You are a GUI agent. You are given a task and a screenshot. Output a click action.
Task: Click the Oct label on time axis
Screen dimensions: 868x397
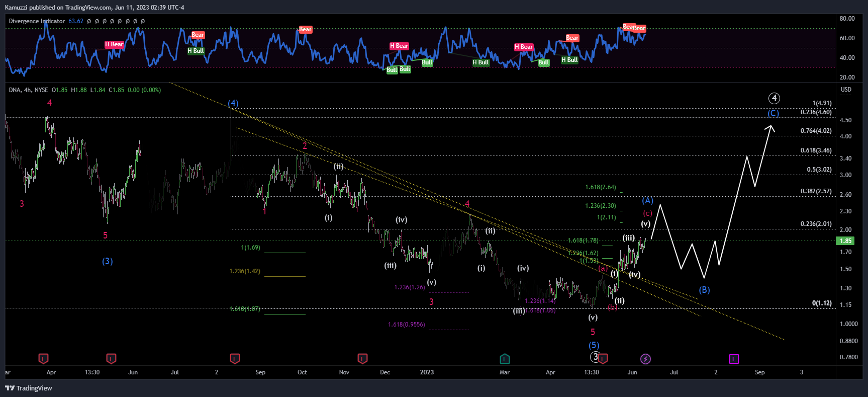tap(302, 372)
